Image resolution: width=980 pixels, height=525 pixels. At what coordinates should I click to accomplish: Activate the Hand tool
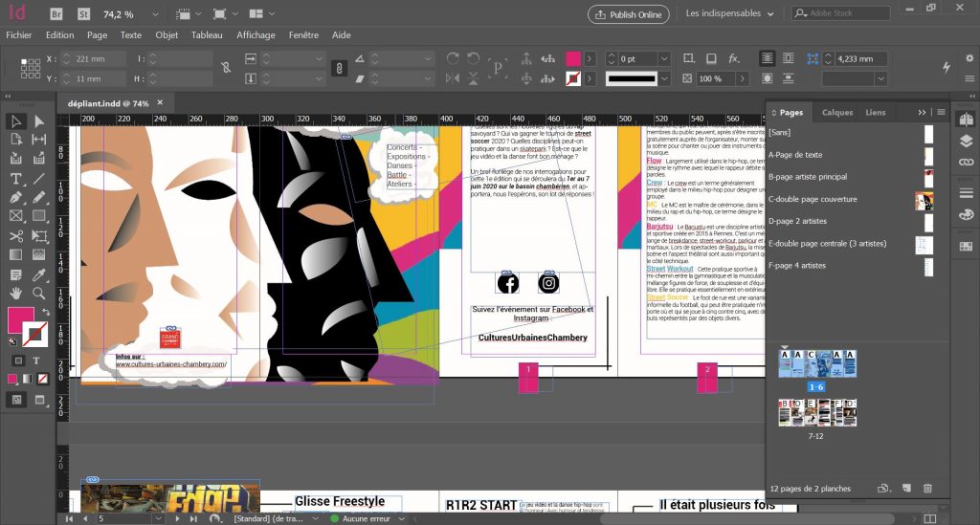(x=16, y=294)
